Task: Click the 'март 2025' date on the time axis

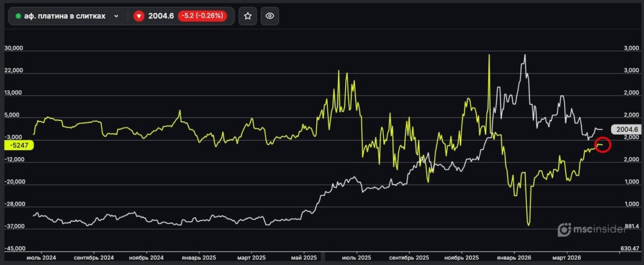Action: pyautogui.click(x=251, y=257)
